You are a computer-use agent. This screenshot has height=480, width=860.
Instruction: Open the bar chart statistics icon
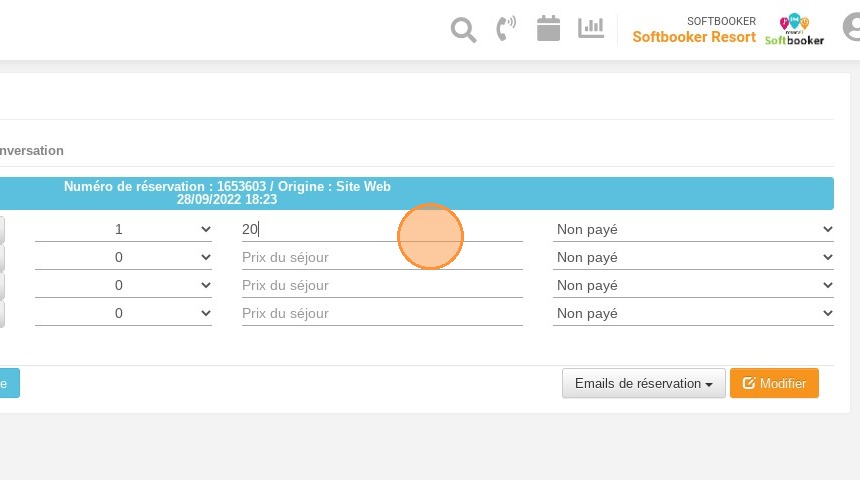click(x=591, y=28)
